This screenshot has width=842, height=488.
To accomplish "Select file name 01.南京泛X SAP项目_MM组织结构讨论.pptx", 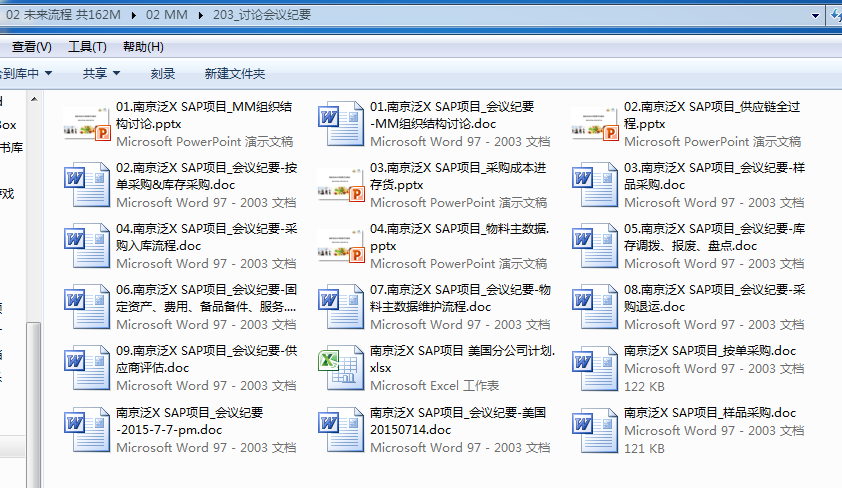I will (x=204, y=115).
